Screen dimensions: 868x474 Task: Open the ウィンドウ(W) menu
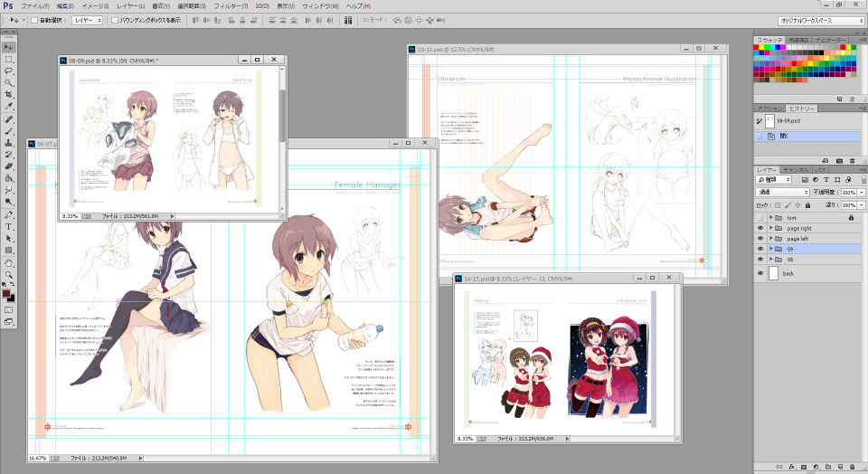320,6
